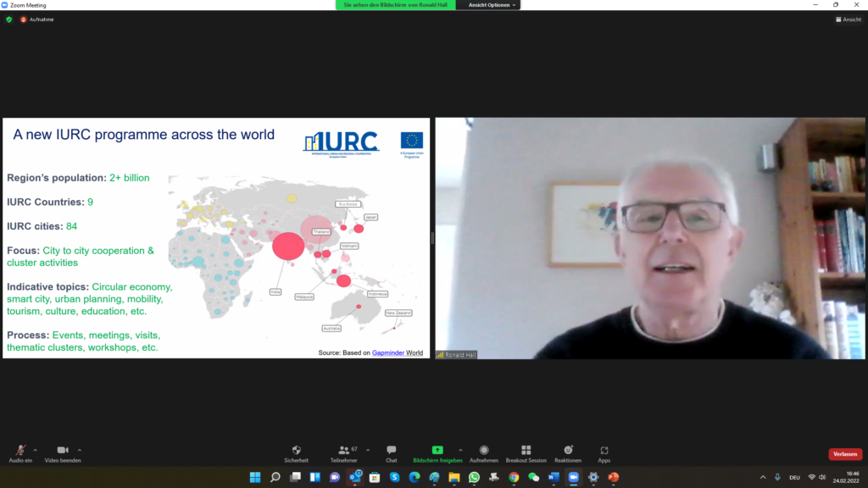Open Windows Start menu in taskbar
The image size is (868, 488).
pyautogui.click(x=255, y=477)
